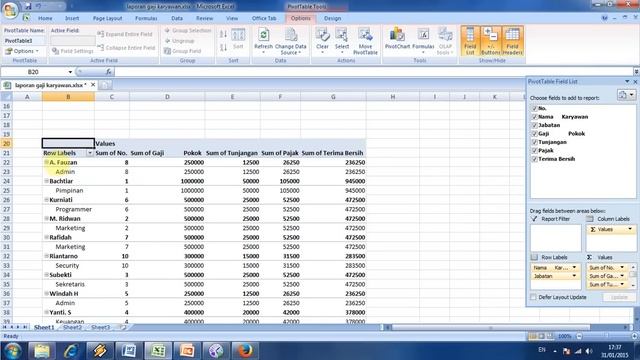Open Sum of No. value dropdown
Image resolution: width=640 pixels, height=360 pixels.
click(622, 268)
